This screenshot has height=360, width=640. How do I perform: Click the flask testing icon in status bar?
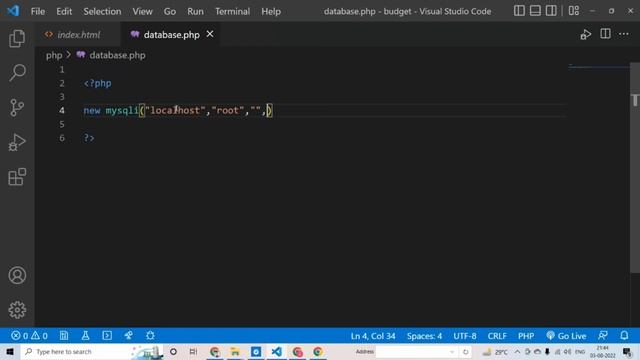click(x=85, y=336)
